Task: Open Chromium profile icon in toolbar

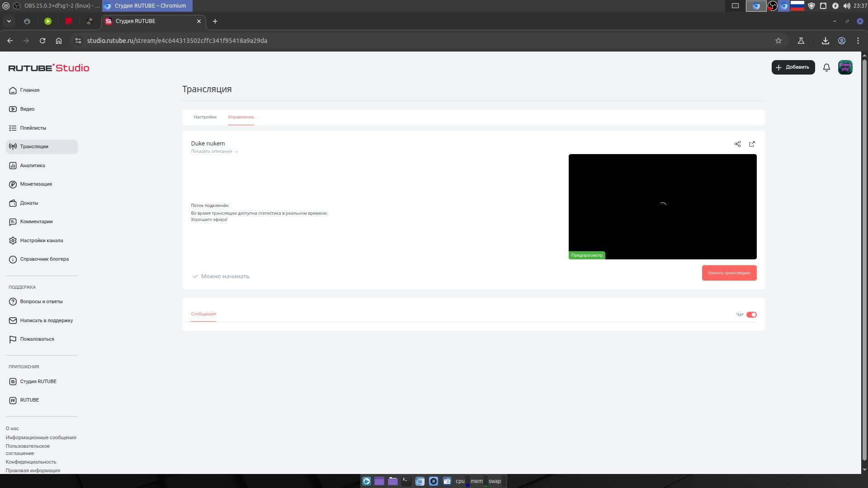Action: [x=842, y=41]
